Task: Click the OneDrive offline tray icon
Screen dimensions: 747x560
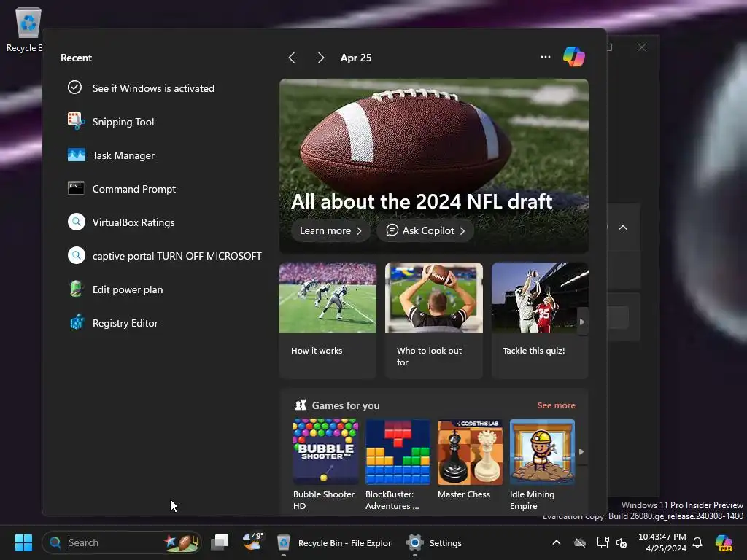Action: click(580, 542)
